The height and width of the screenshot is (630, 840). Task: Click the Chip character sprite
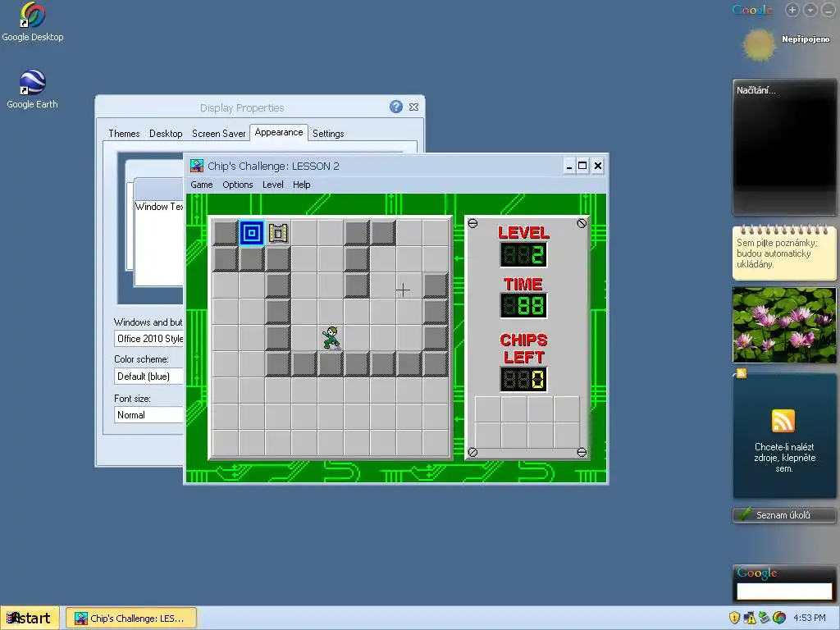331,338
